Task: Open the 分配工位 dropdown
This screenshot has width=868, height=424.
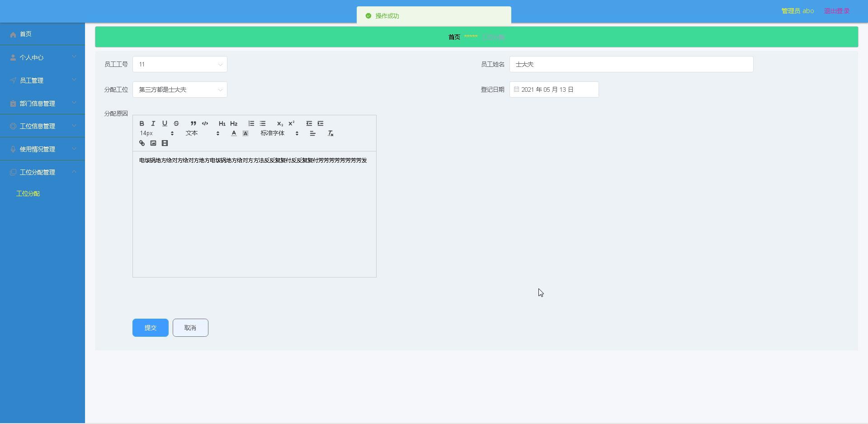Action: tap(179, 90)
